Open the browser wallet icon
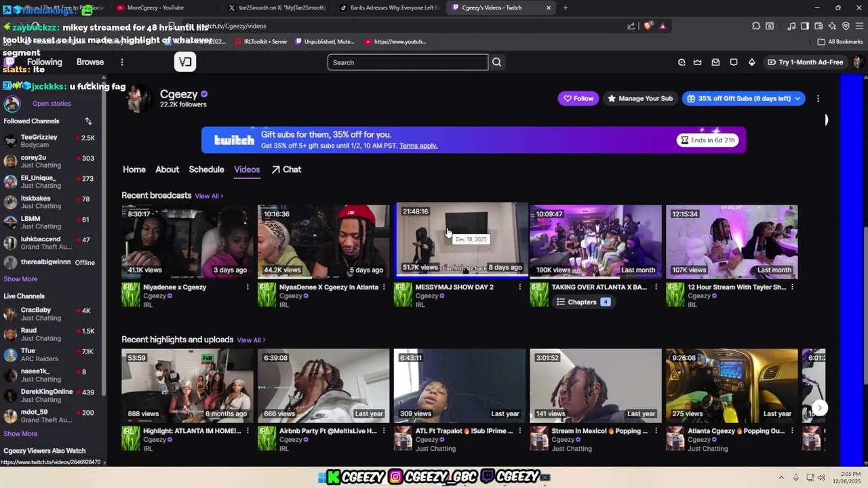868x488 pixels. click(x=818, y=26)
